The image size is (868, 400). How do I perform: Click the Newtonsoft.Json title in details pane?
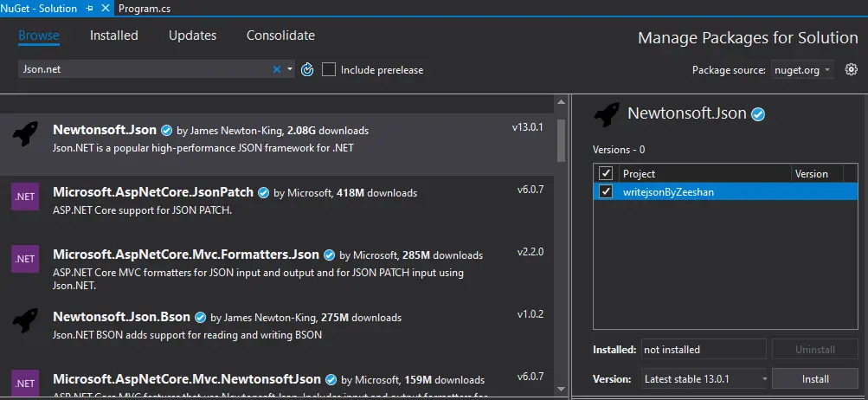click(687, 113)
